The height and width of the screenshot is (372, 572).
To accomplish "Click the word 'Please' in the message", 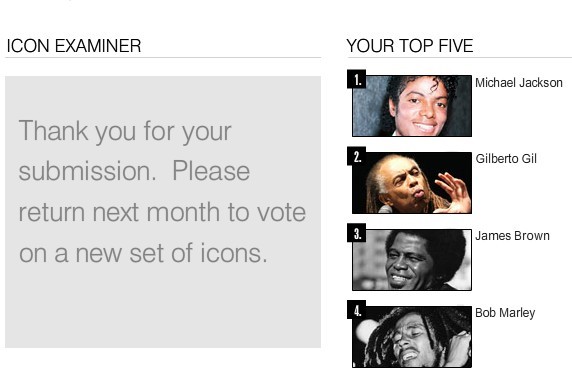I will click(x=211, y=171).
